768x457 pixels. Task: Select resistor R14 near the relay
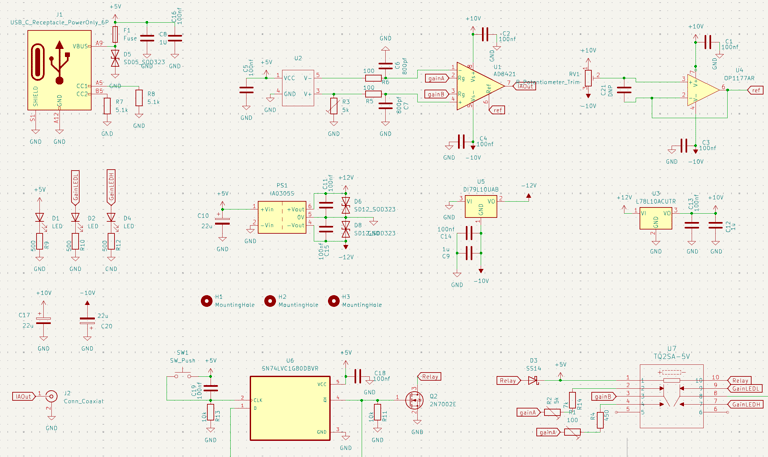(x=573, y=400)
